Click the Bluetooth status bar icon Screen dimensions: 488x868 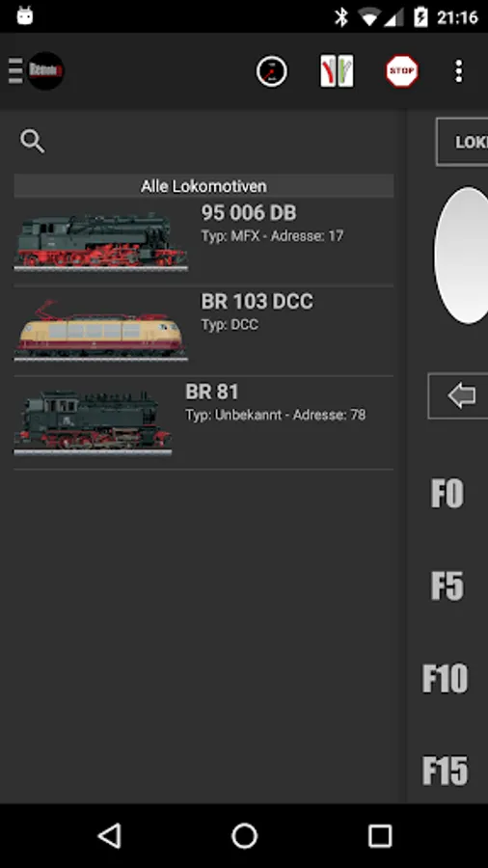tap(341, 17)
